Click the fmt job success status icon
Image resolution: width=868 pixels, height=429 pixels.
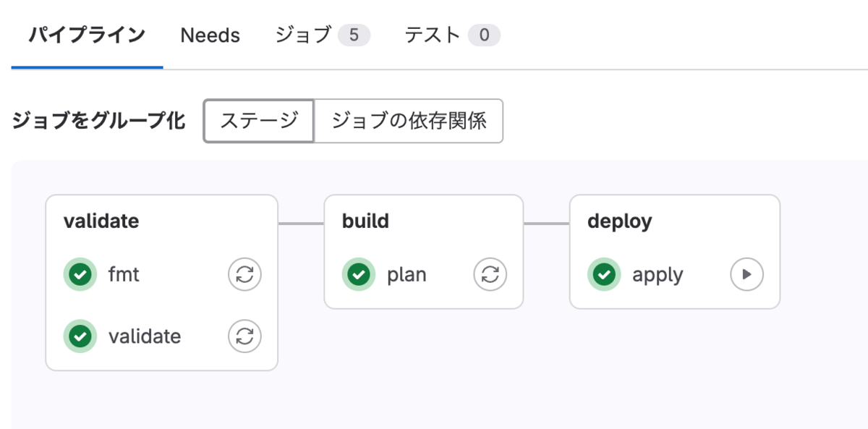pyautogui.click(x=80, y=274)
